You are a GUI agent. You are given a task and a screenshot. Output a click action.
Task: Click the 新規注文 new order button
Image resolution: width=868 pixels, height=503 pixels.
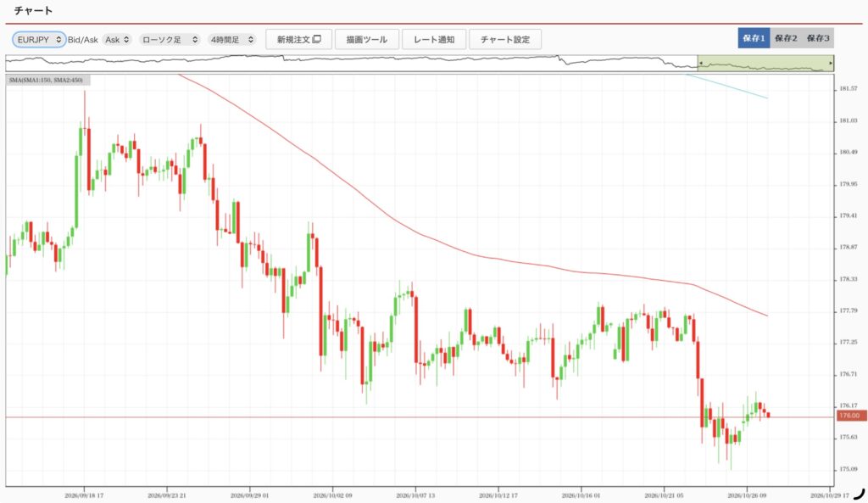coord(299,39)
